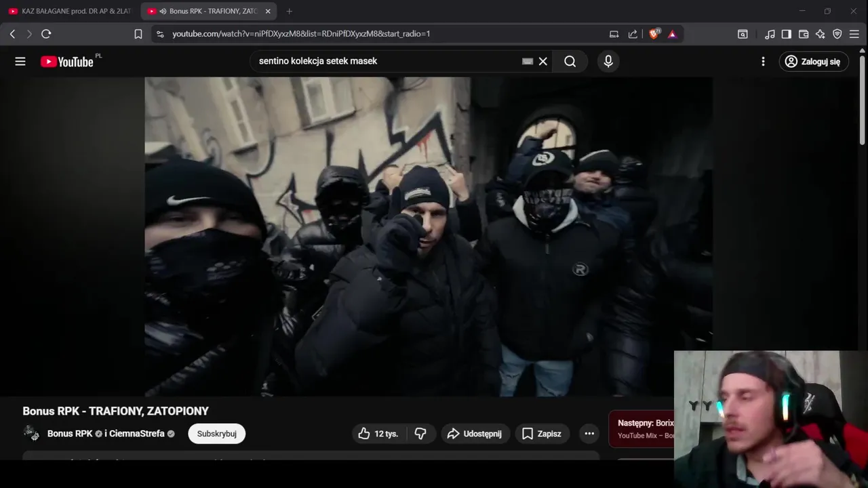868x488 pixels.
Task: Open the tab search toolbar icon
Action: [743, 34]
